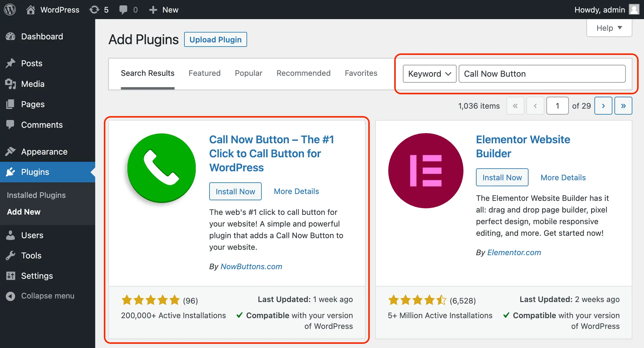Open the Dashboard using its gauge icon
Viewport: 644px width, 348px height.
pos(10,36)
